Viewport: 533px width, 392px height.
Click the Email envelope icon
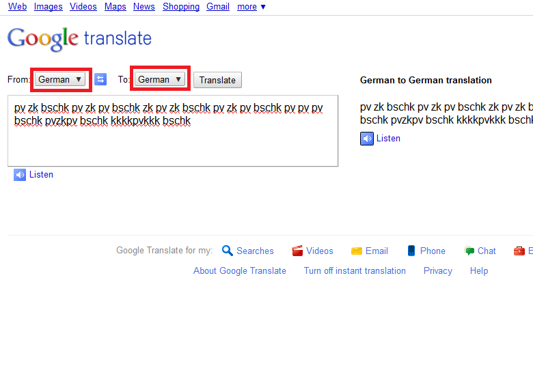click(x=356, y=251)
